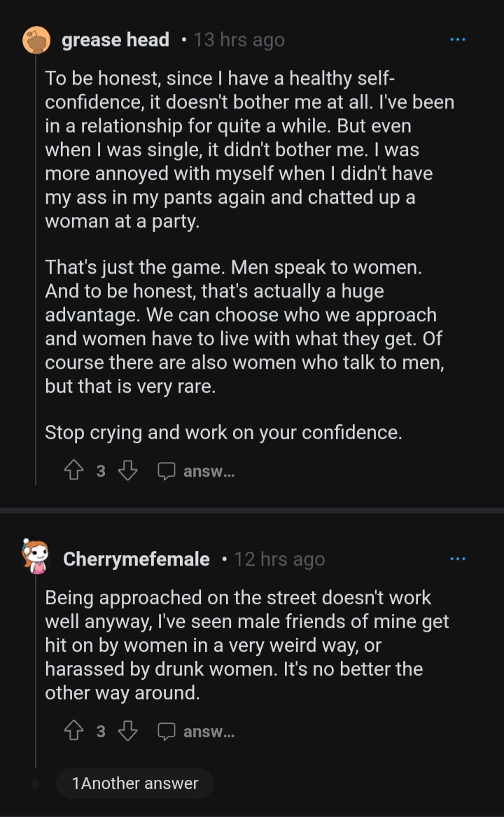
Task: Expand the '1 Another answer' replies
Action: [135, 783]
